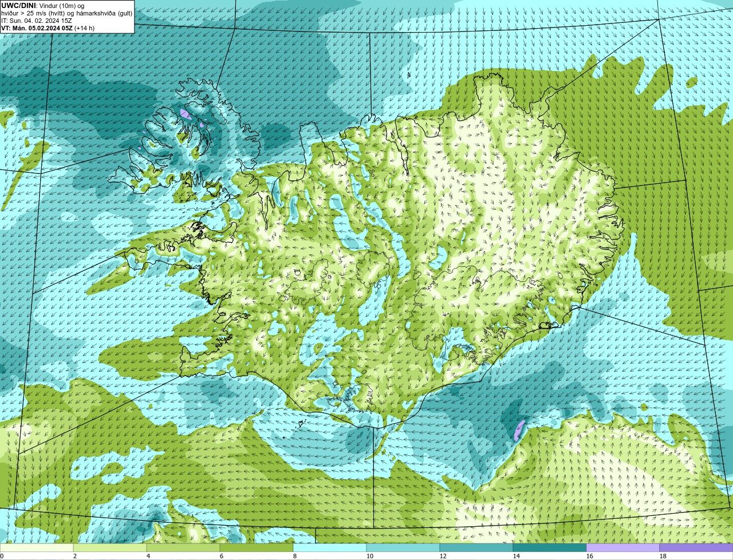Click the legend scale label '0'
733x560 pixels.
(2, 556)
